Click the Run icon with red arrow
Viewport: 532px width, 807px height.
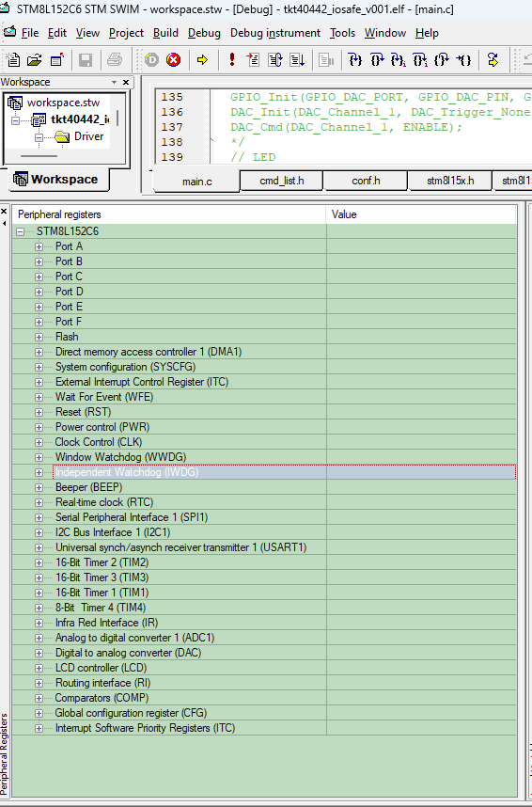[x=253, y=60]
